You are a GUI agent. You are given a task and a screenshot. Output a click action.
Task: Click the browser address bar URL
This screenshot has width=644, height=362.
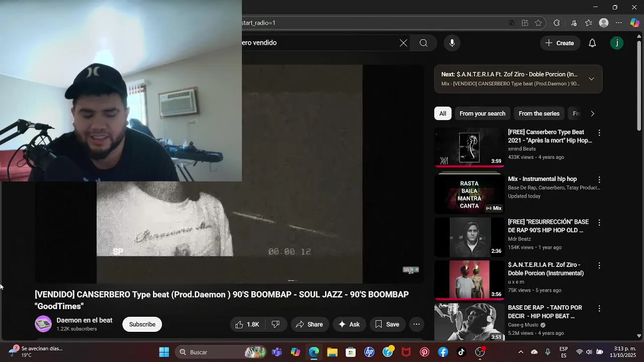tap(259, 23)
